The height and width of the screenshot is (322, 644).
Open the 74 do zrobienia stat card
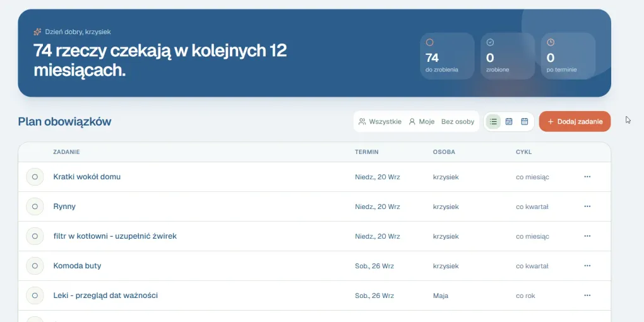click(x=447, y=56)
